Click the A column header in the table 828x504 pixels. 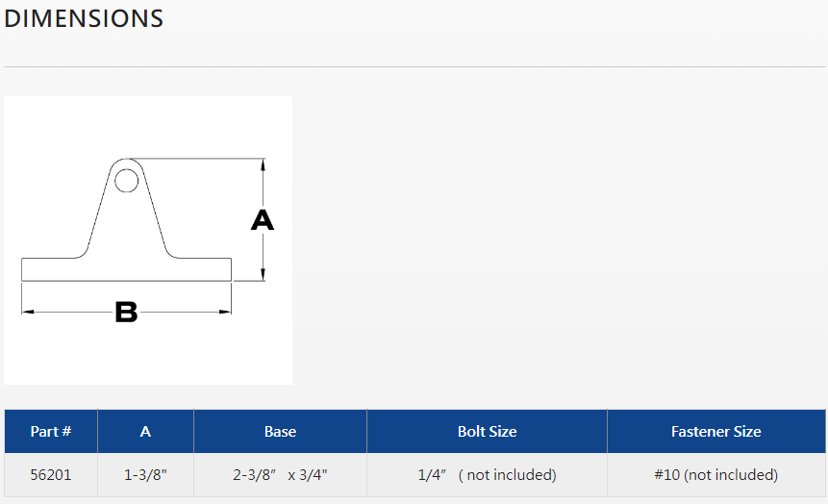pyautogui.click(x=145, y=432)
